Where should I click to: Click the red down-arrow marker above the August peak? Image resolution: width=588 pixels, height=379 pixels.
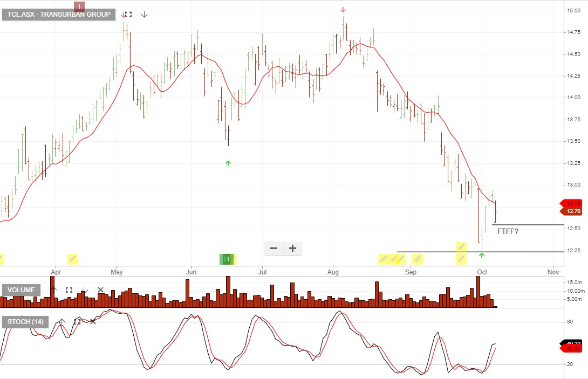click(x=343, y=9)
